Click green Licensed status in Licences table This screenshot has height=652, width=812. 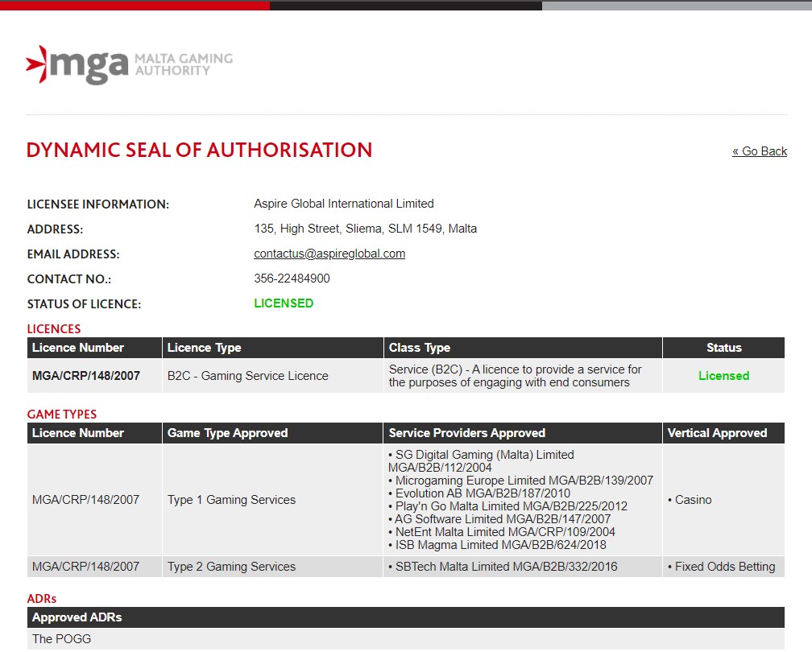point(723,376)
